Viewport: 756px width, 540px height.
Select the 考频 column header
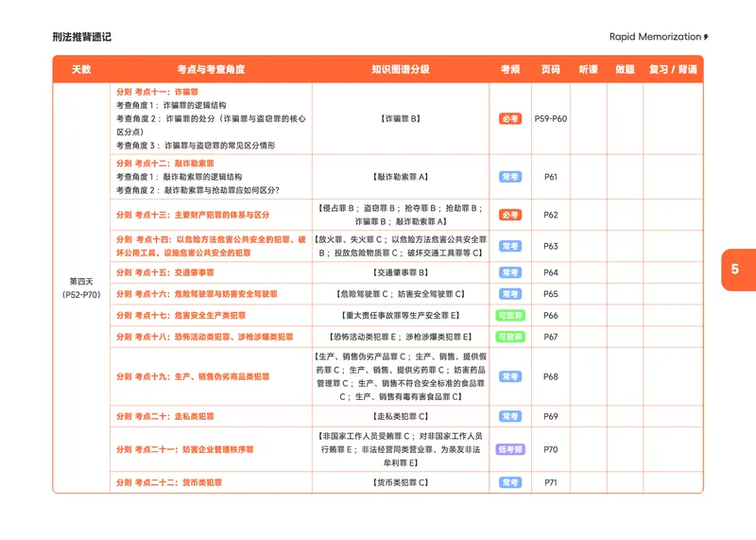click(510, 69)
